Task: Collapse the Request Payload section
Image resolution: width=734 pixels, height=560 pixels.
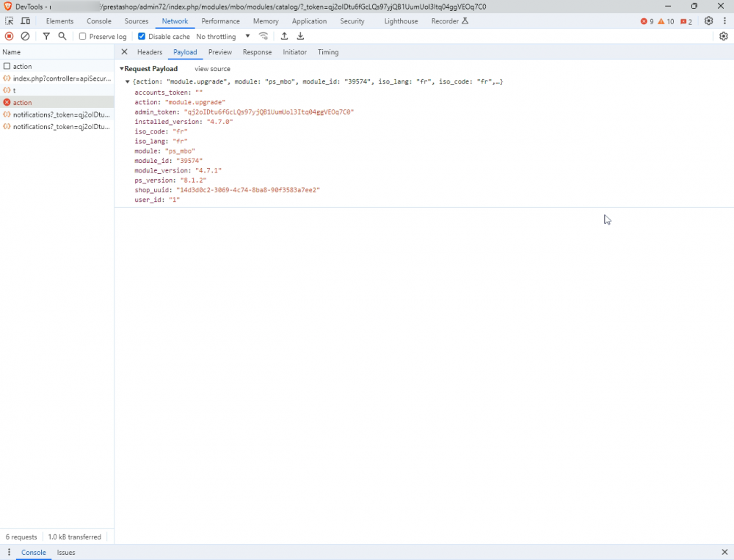Action: point(122,68)
